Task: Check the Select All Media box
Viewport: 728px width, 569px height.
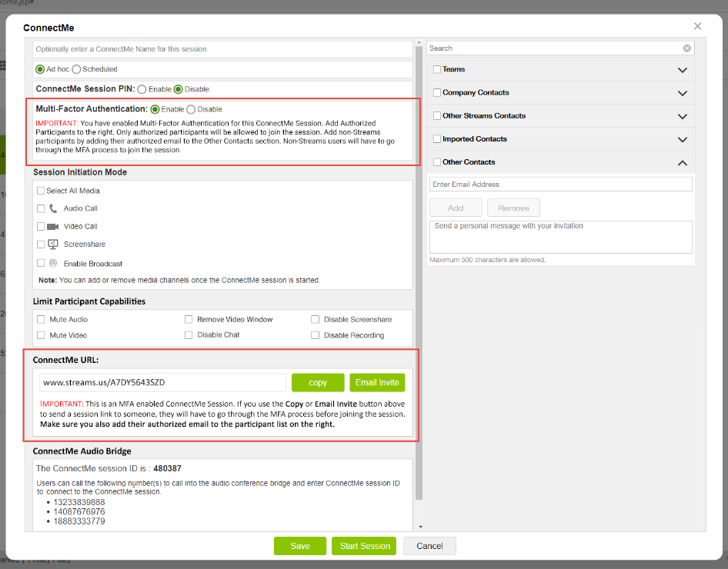Action: pos(41,191)
